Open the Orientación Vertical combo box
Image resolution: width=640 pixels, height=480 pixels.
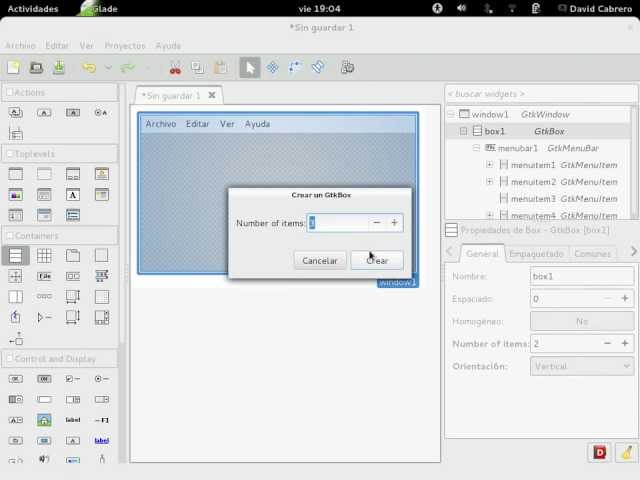[582, 366]
